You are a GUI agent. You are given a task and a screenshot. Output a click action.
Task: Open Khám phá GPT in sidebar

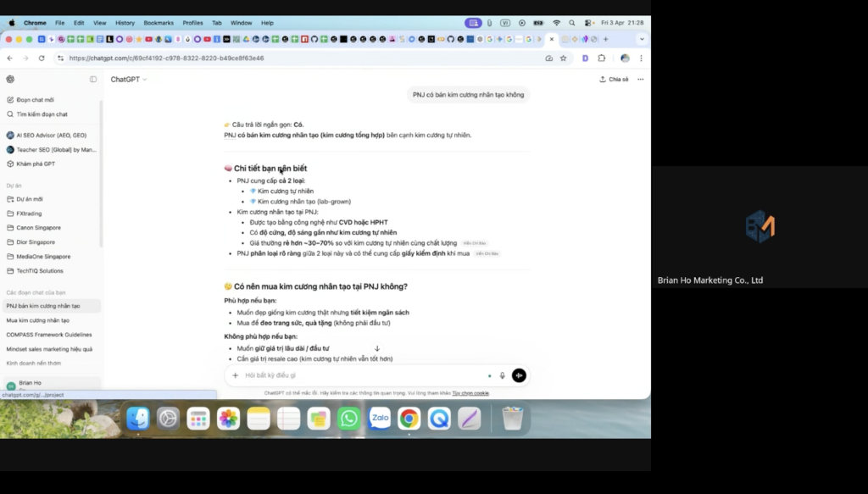36,164
